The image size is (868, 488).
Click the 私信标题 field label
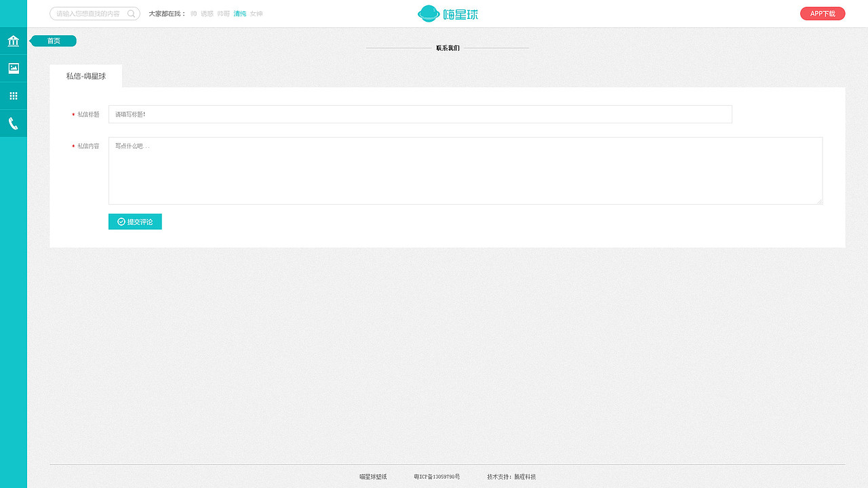[88, 115]
